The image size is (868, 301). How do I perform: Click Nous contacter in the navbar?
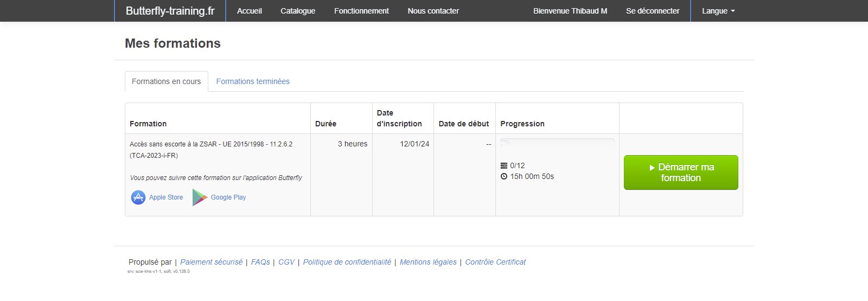[433, 11]
